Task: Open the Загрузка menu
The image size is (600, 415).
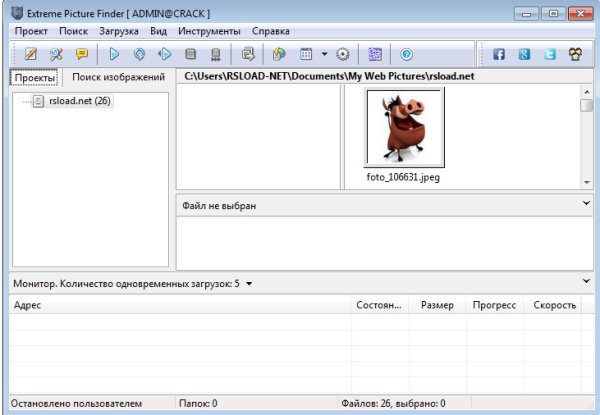Action: tap(119, 31)
